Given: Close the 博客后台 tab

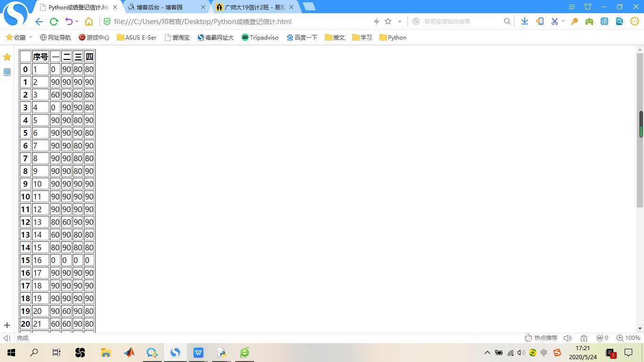Looking at the screenshot, I should click(x=203, y=7).
